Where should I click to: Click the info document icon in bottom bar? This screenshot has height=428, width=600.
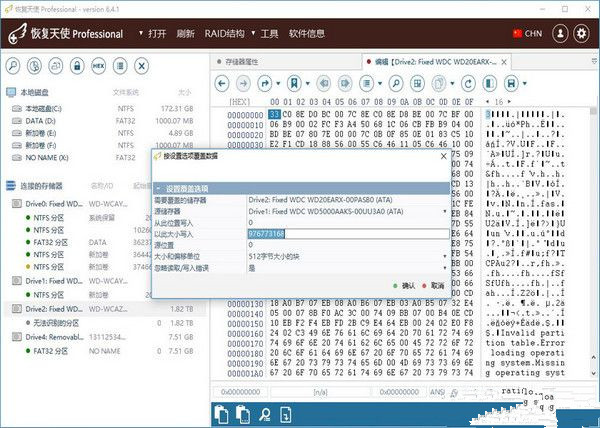click(x=285, y=415)
